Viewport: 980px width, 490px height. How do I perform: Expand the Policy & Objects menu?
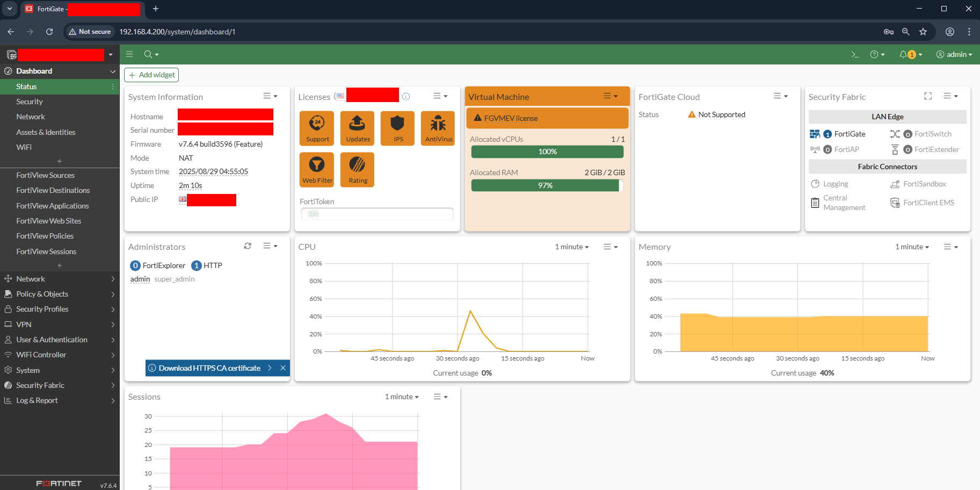click(60, 294)
